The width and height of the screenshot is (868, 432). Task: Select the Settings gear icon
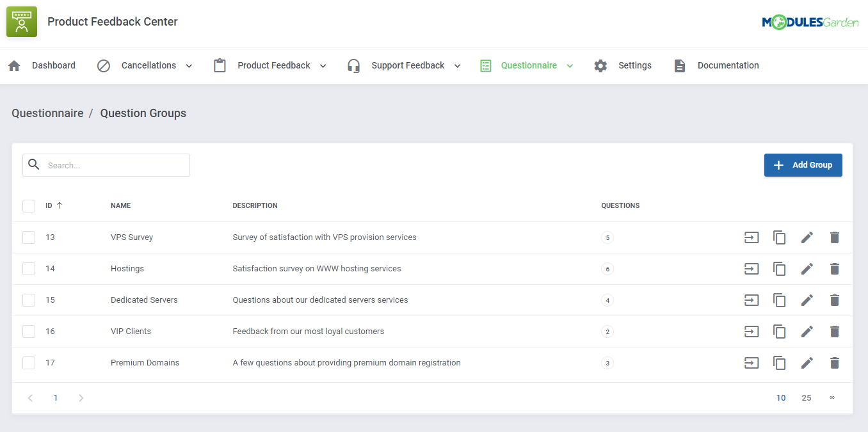point(600,65)
